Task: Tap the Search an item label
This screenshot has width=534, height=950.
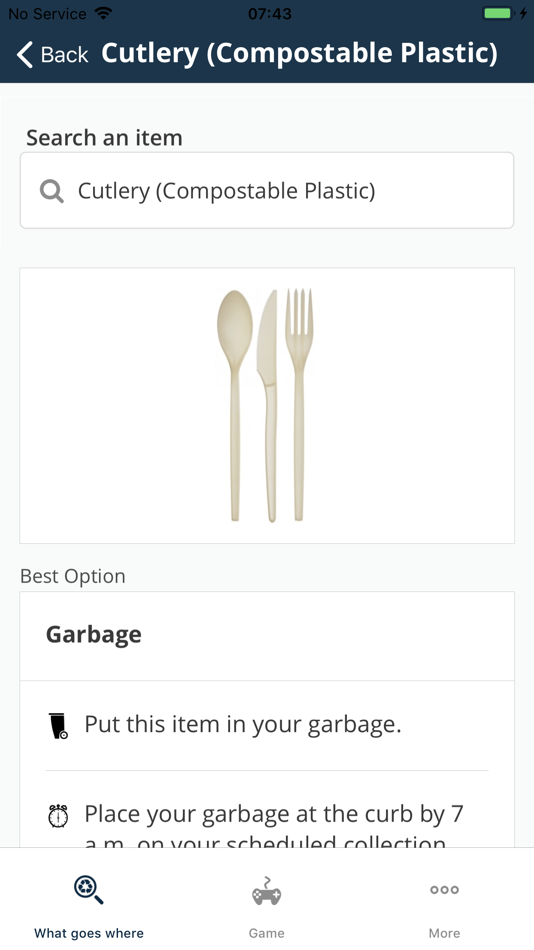Action: tap(104, 138)
